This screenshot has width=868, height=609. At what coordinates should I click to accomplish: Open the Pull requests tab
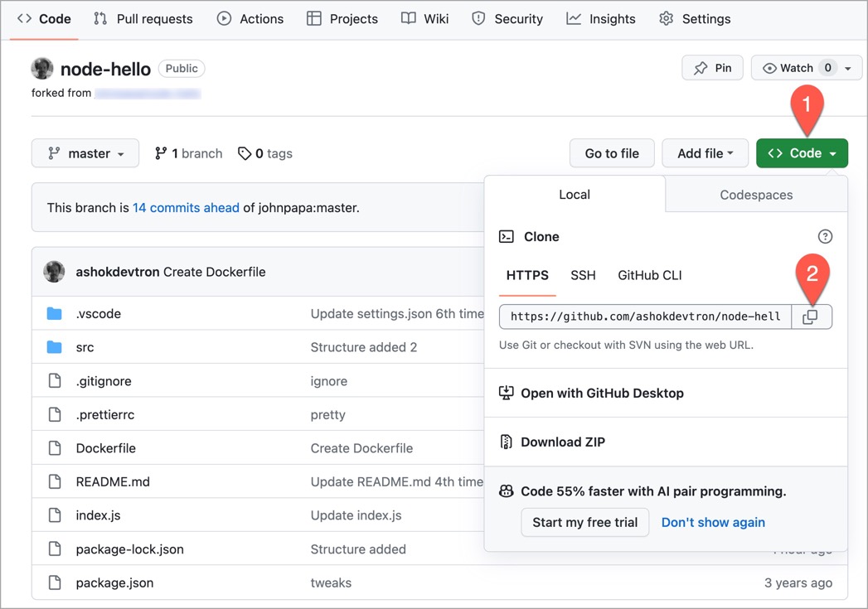(143, 18)
